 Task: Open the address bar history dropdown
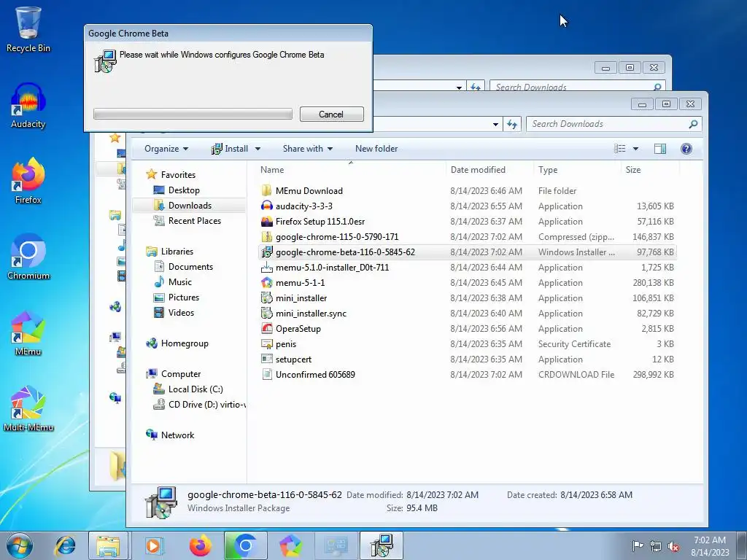[x=495, y=124]
